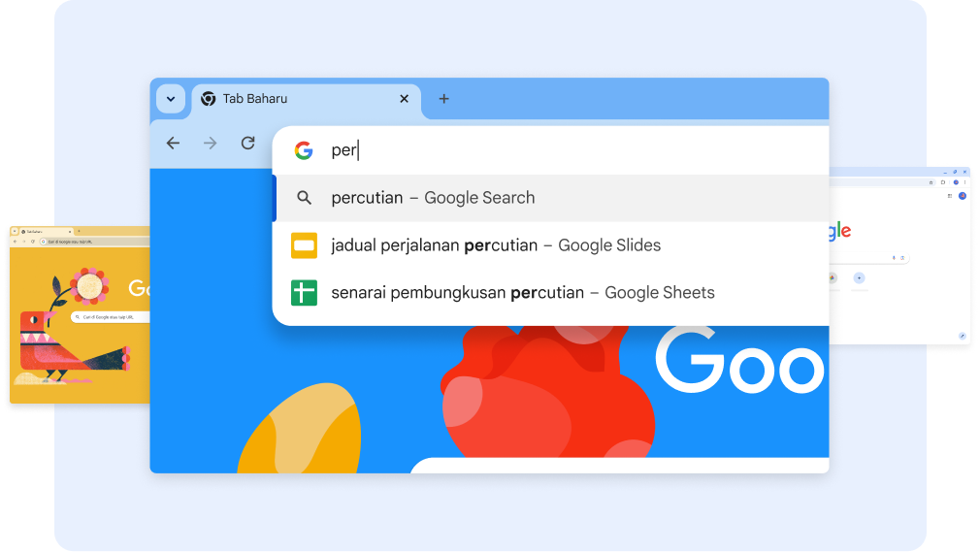
Task: Expand the tab search dropdown arrow
Action: point(171,99)
